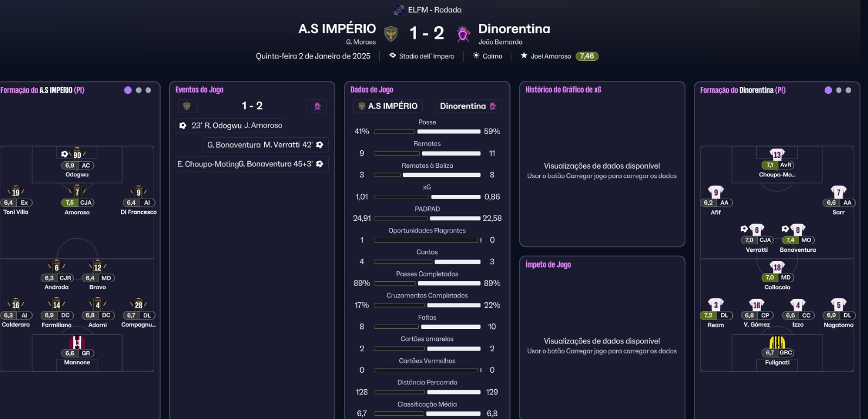Click the home crest in Eventos do Jogo
The width and height of the screenshot is (868, 419).
pos(187,106)
